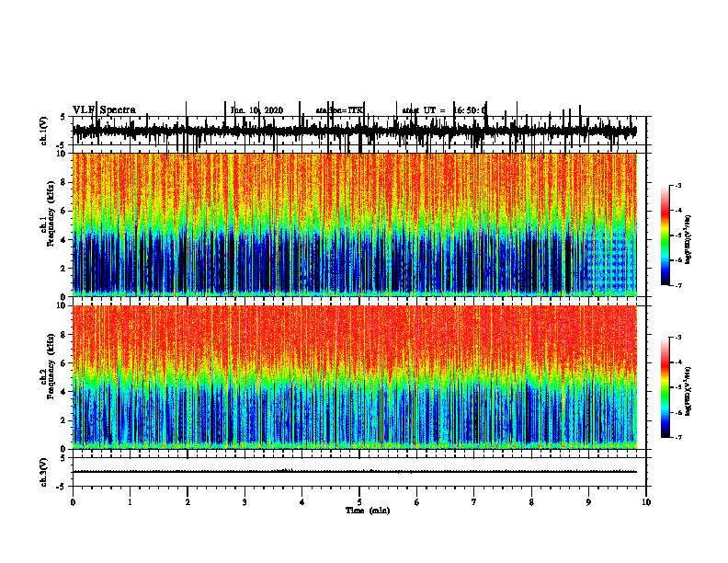Image resolution: width=728 pixels, height=563 pixels.
Task: Click time axis tick label "6"
Action: pyautogui.click(x=417, y=502)
